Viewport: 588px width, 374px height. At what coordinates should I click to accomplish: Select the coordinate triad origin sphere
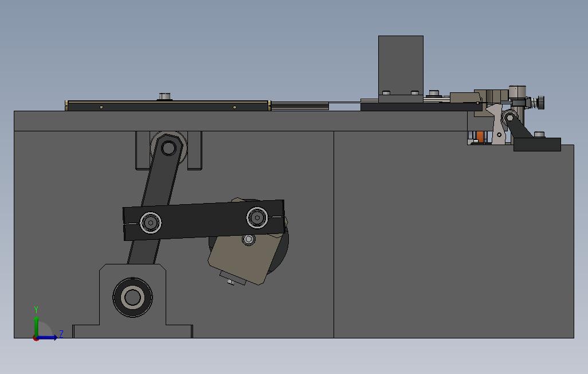pyautogui.click(x=36, y=338)
